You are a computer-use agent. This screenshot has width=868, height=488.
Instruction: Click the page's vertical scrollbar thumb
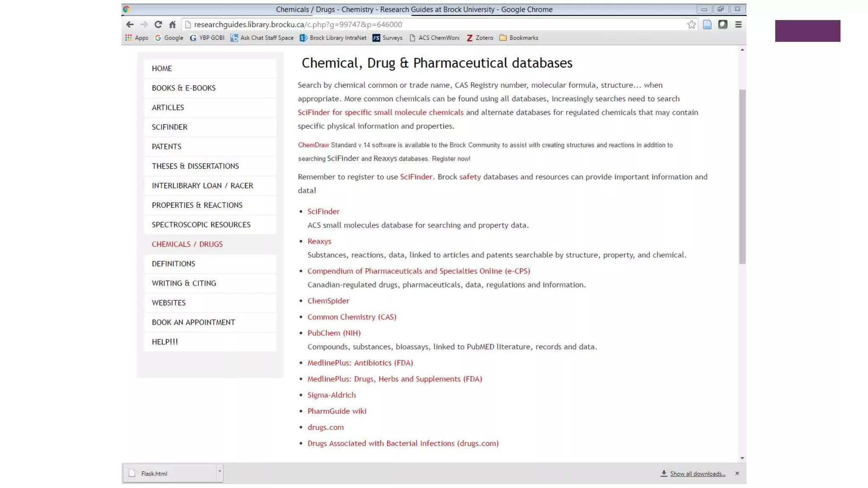point(742,176)
